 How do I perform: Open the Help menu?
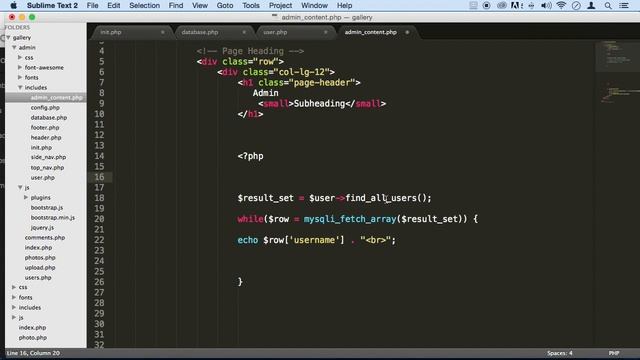coord(344,5)
